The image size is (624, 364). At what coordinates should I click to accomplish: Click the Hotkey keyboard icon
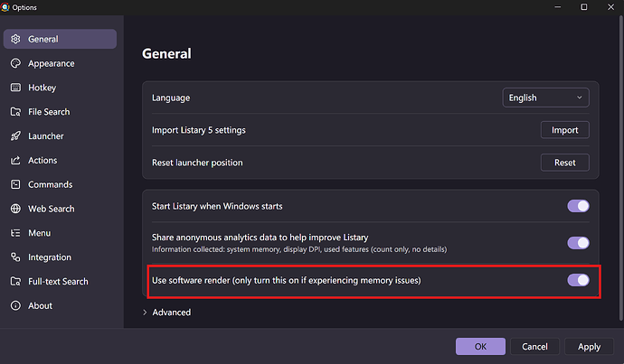coord(15,88)
